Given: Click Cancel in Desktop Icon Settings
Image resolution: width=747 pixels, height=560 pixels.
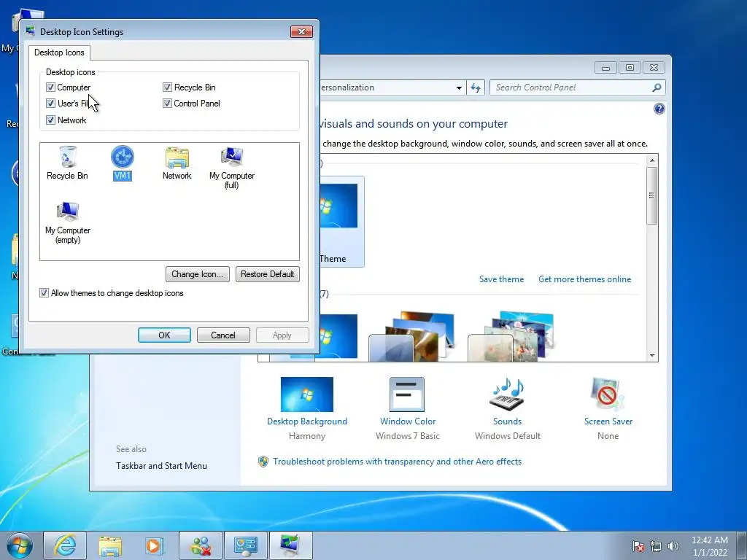Looking at the screenshot, I should 223,335.
